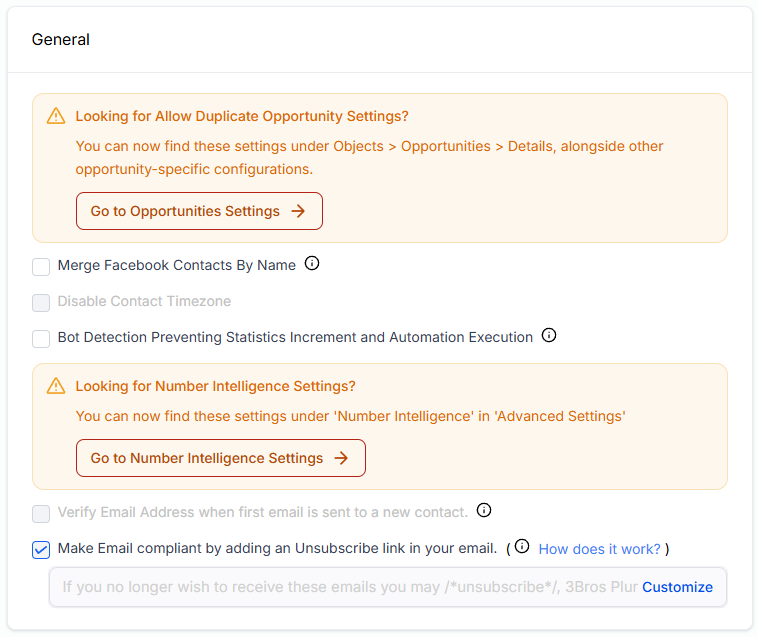Click info icon beside Verify Email Address
This screenshot has height=637, width=758.
tap(484, 511)
